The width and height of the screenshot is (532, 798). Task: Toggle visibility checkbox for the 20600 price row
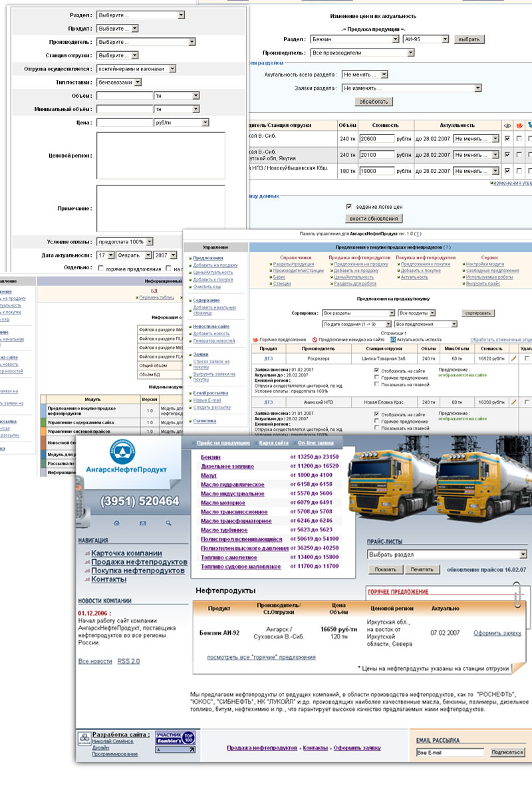[507, 138]
